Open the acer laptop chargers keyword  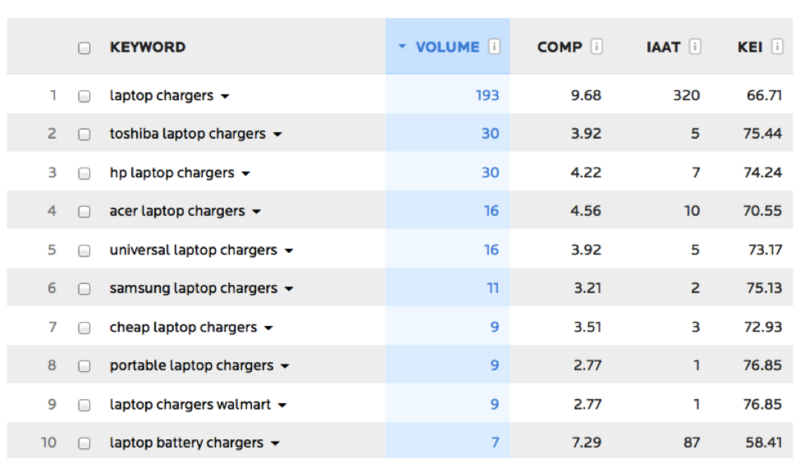tap(177, 211)
